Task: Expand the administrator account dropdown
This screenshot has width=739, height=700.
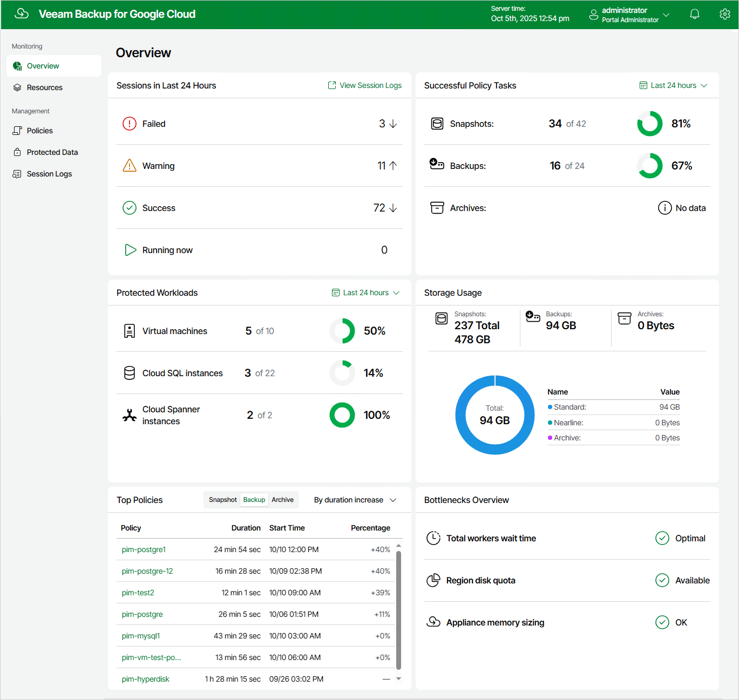Action: click(x=666, y=15)
